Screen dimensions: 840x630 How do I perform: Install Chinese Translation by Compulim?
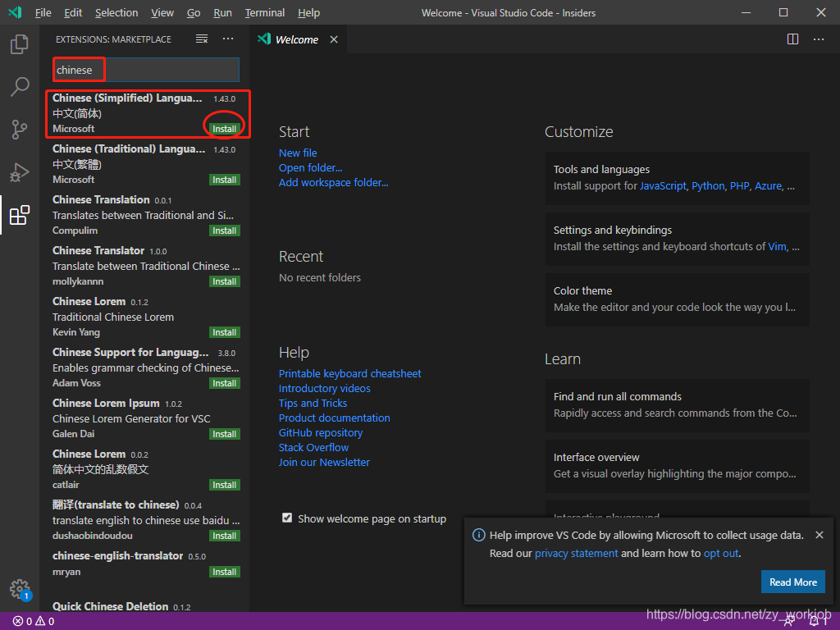click(x=224, y=231)
